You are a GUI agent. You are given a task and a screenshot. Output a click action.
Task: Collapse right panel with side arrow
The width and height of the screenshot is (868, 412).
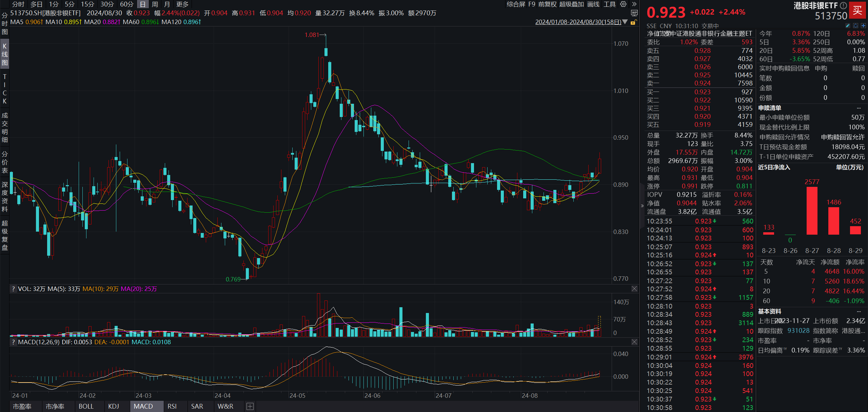click(642, 205)
